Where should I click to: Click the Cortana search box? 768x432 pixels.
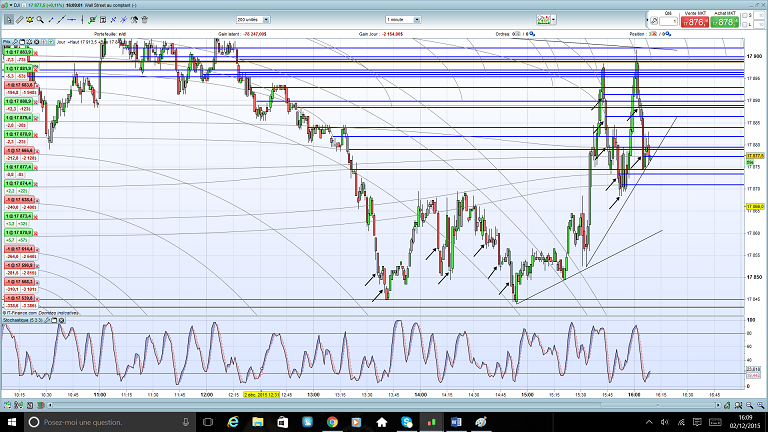pyautogui.click(x=110, y=422)
